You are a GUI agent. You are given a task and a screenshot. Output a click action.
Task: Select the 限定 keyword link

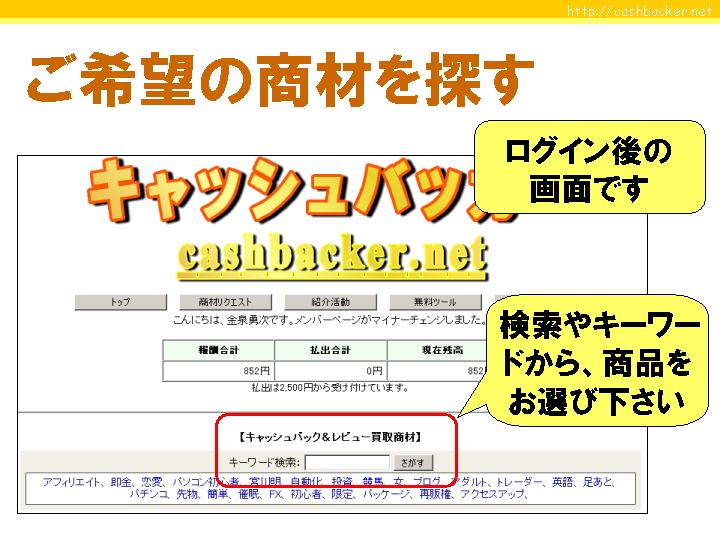[342, 494]
